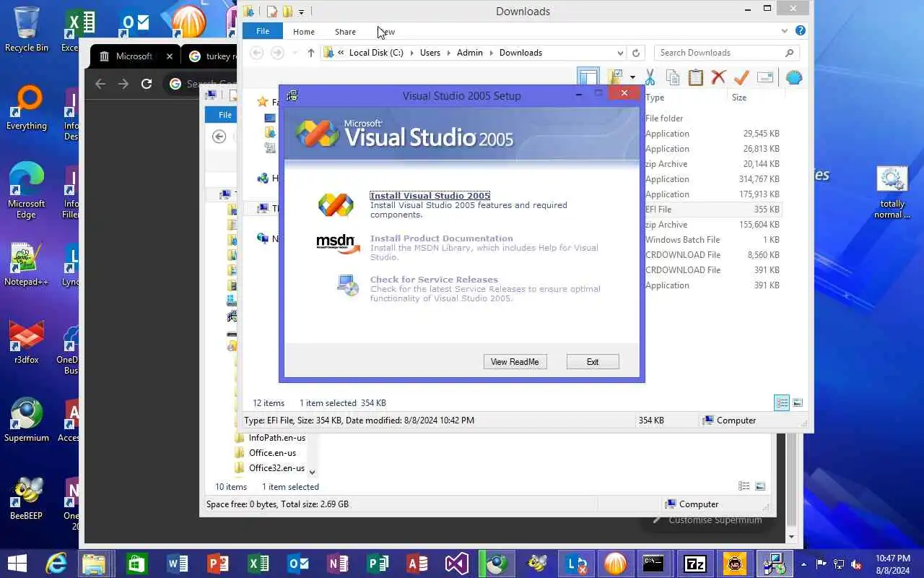Click Local Disk (C:) in the breadcrumb
924x578 pixels.
coord(376,53)
